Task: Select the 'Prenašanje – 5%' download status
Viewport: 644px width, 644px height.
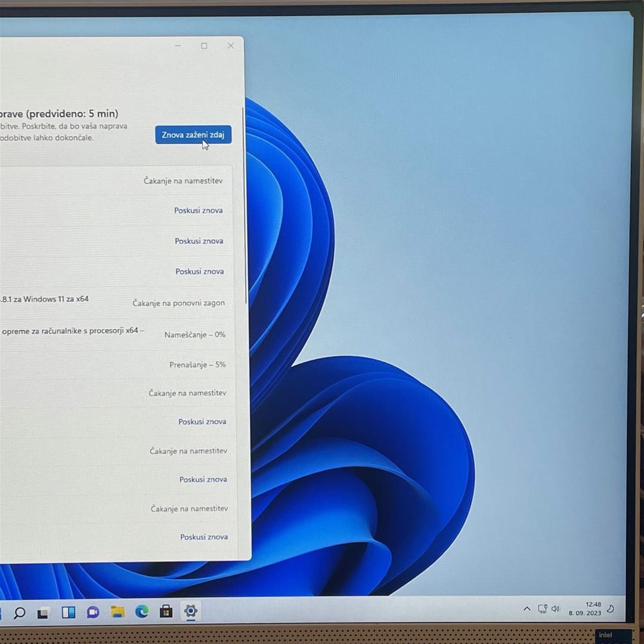Action: coord(197,365)
